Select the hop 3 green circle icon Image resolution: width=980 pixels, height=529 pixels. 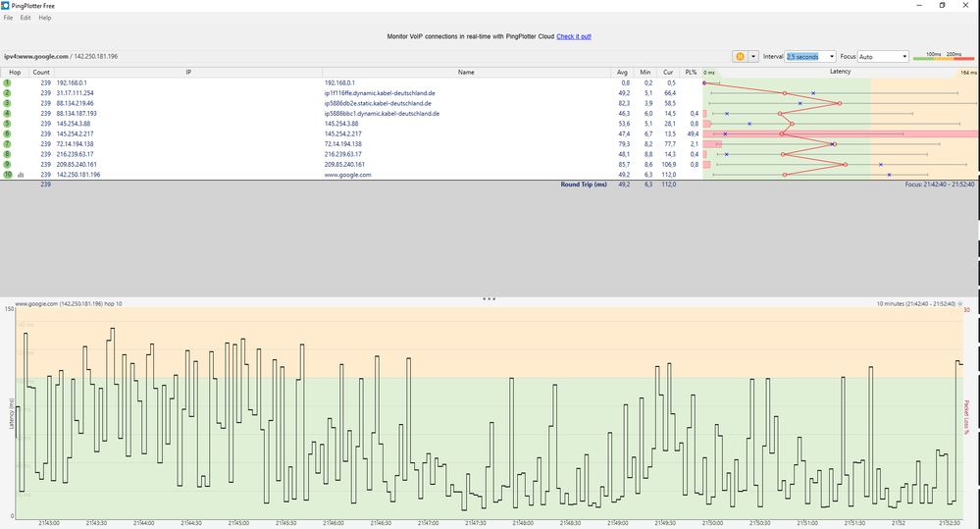click(8, 103)
